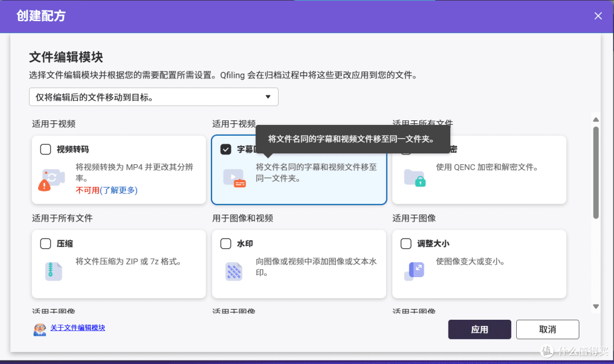This screenshot has width=614, height=364.
Task: Click the video transcoding camera icon
Action: coord(51,180)
